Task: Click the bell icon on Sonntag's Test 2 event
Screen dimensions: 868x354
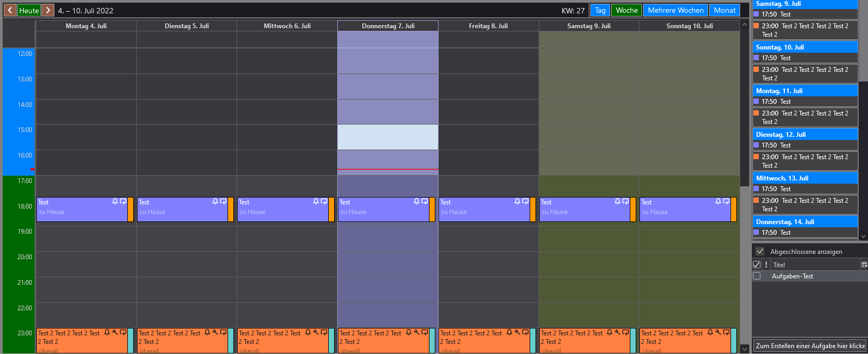Action: (x=710, y=333)
